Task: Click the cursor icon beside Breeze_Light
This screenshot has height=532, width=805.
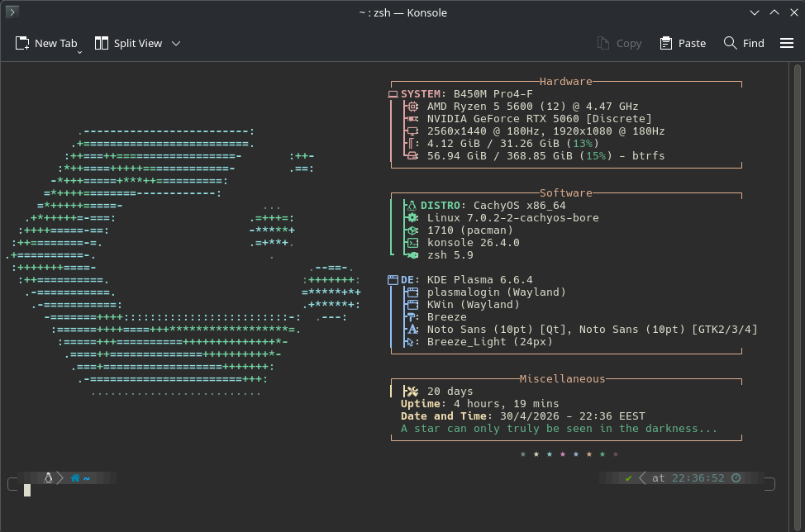Action: [x=410, y=342]
